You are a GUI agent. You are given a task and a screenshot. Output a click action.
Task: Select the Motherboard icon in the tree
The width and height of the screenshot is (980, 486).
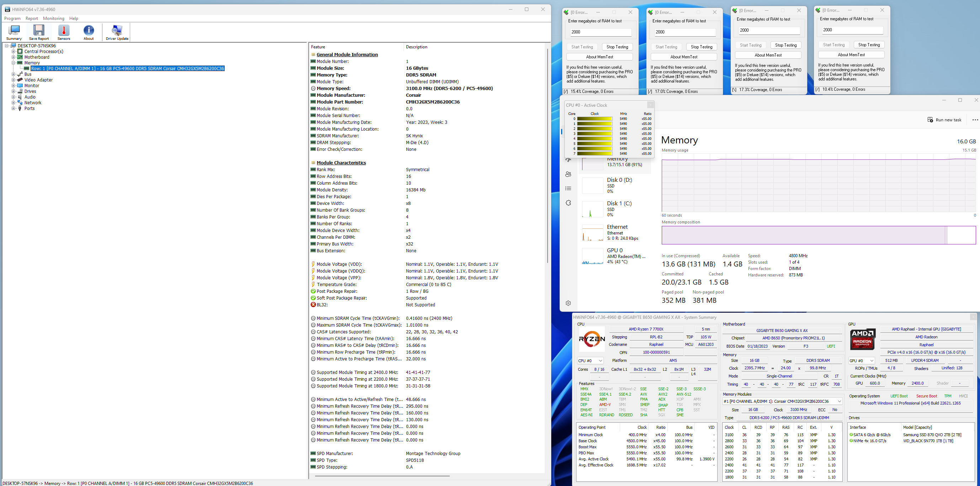[20, 57]
